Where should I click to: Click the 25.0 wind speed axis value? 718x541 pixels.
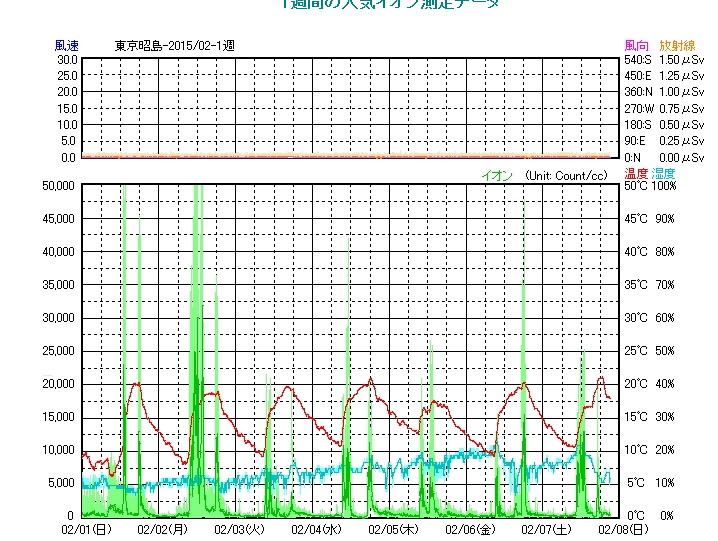67,76
